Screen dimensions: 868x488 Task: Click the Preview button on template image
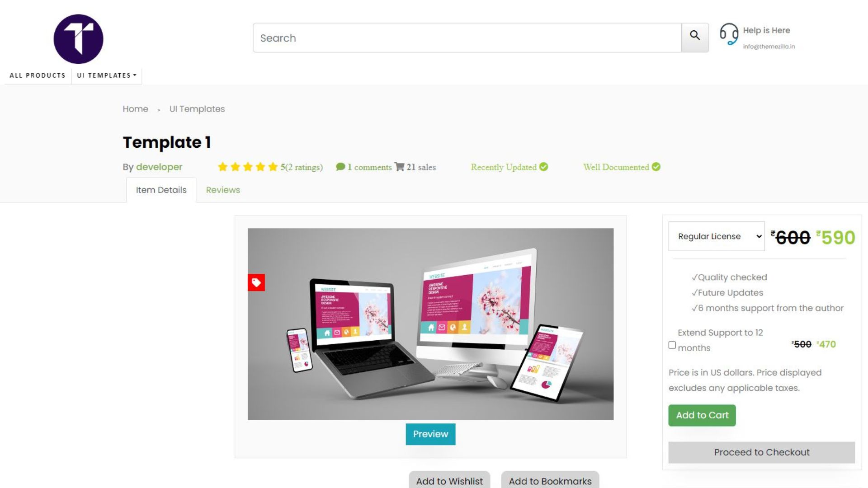tap(430, 434)
